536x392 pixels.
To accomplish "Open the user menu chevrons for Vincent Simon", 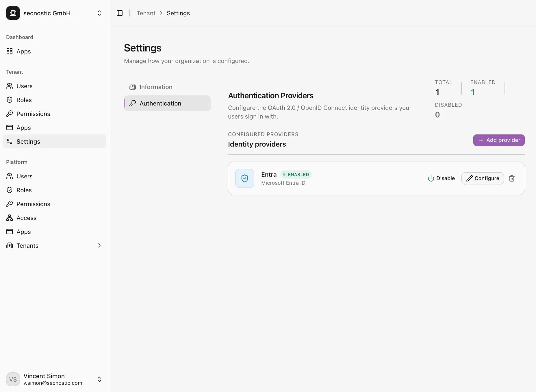I will [99, 379].
